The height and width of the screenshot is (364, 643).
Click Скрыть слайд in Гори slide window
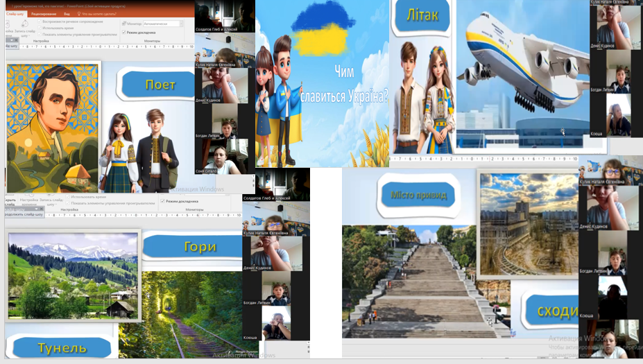[x=10, y=202]
